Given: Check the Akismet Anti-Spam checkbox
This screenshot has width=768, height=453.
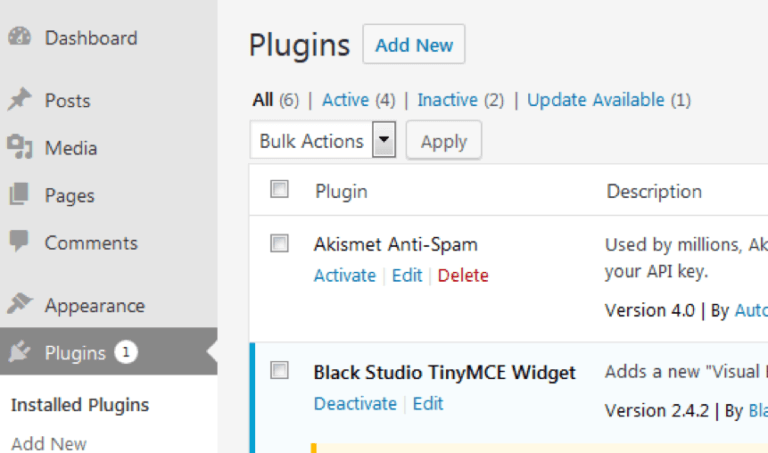Looking at the screenshot, I should pos(280,243).
